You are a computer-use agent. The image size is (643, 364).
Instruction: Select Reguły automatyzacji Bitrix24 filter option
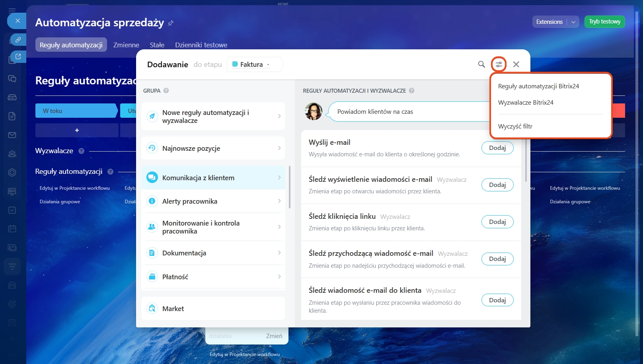538,86
